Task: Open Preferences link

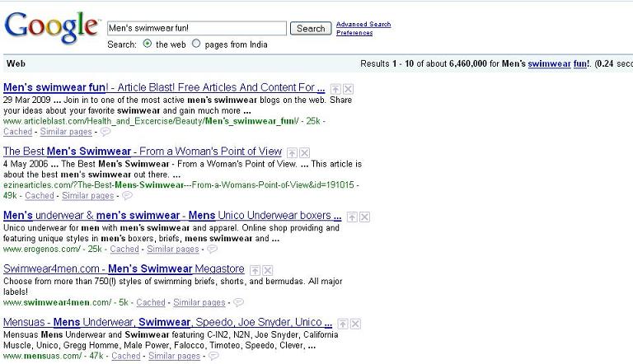Action: (354, 33)
